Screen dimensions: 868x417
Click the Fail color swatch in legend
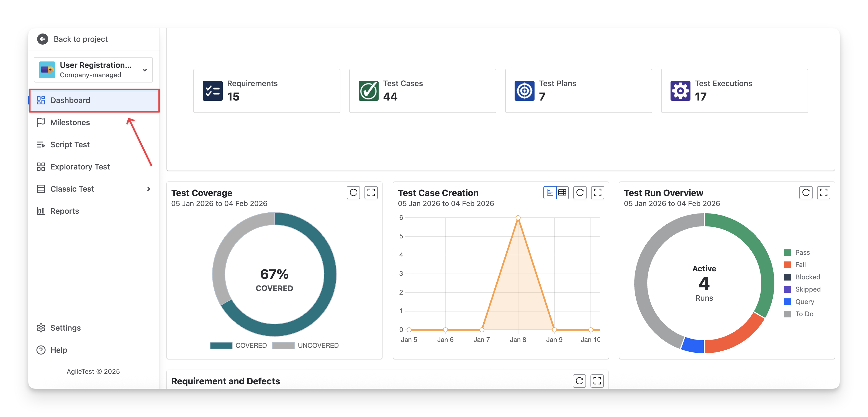(787, 265)
